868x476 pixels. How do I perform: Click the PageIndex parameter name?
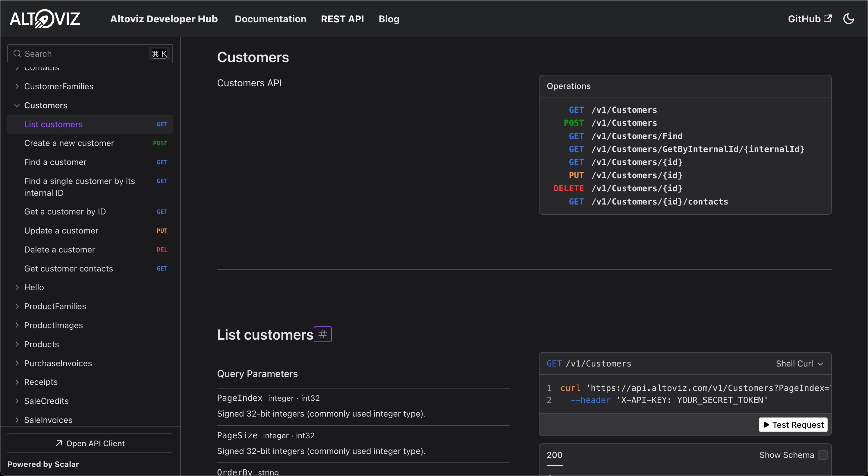point(240,398)
